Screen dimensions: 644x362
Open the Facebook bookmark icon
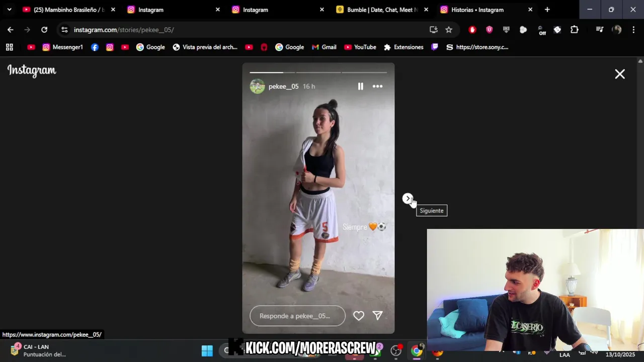coord(95,47)
